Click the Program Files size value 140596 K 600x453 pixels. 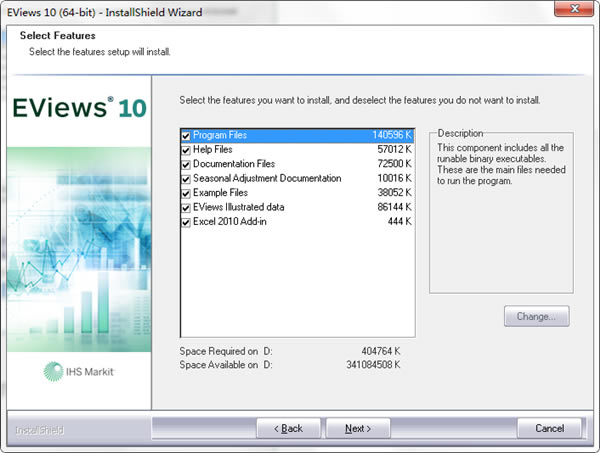click(x=392, y=136)
